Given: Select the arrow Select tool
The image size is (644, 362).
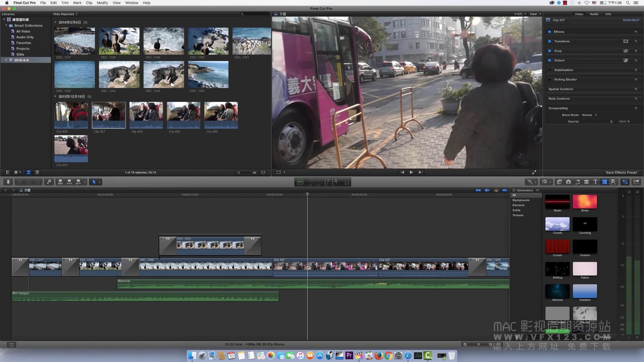Looking at the screenshot, I should point(94,182).
